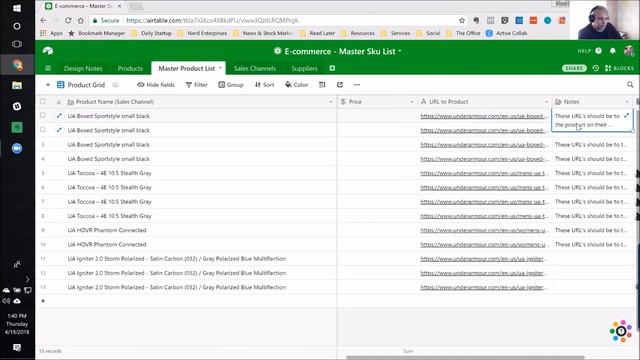
Task: Open notifications bell icon
Action: (x=613, y=51)
